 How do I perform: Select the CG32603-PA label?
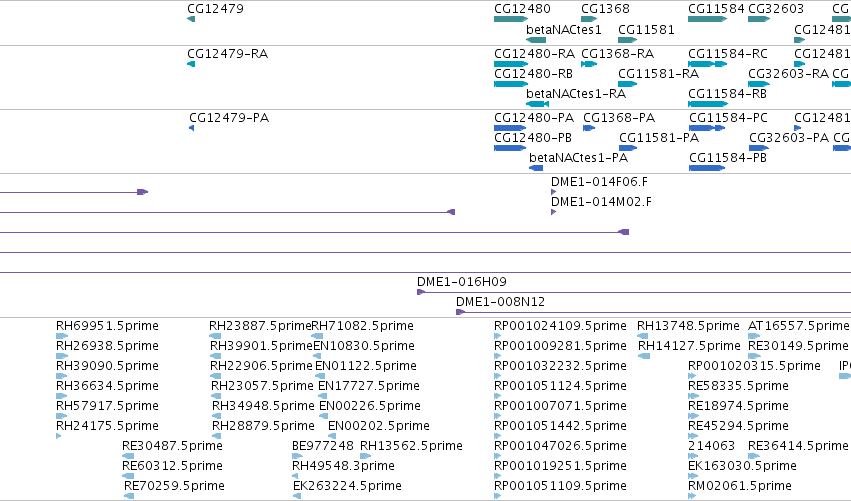click(x=789, y=138)
